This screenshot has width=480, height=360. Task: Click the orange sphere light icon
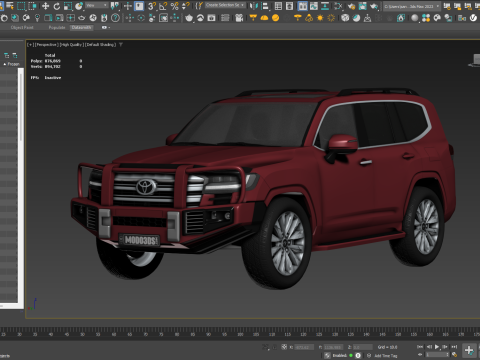click(275, 18)
